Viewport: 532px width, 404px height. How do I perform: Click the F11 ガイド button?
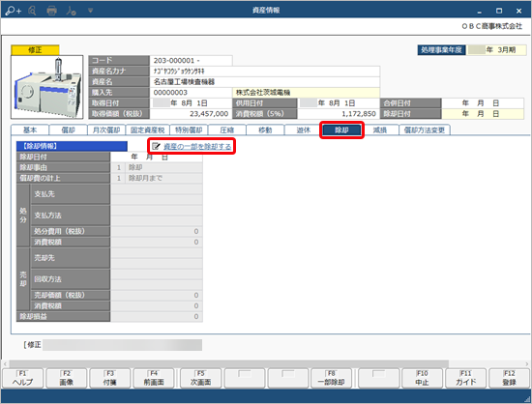click(x=465, y=378)
